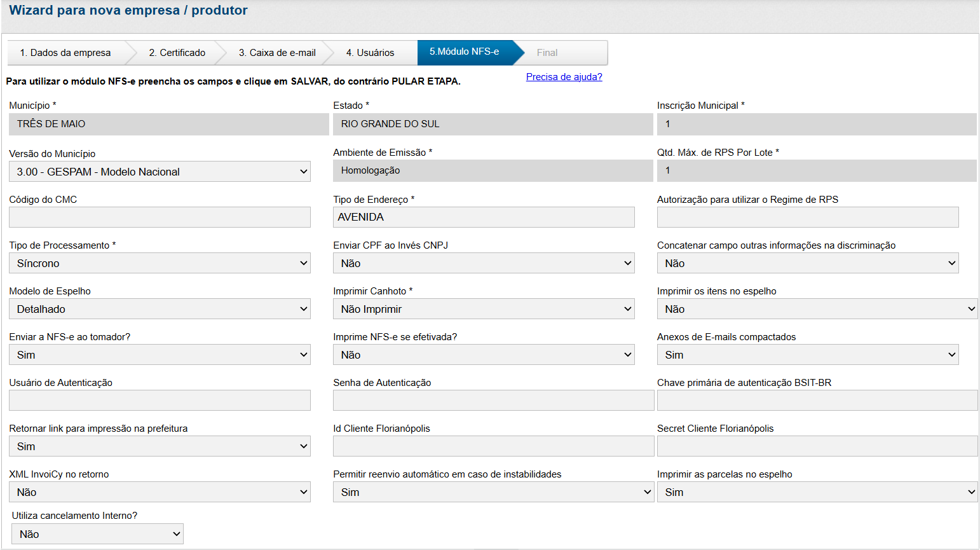Screen dimensions: 980x550
Task: Open Enviar CPF ao Invés CNPJ dropdown
Action: coord(484,263)
